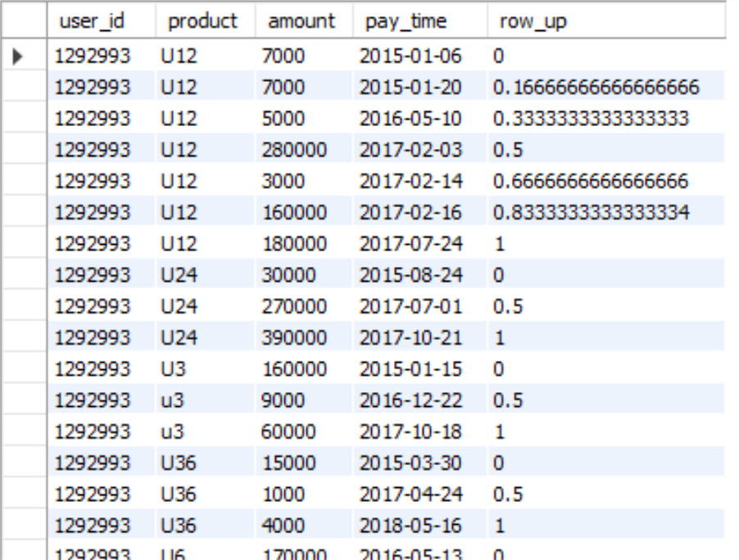739x560 pixels.
Task: Click amount cell 160000 dated 2017-02-16
Action: [x=303, y=212]
